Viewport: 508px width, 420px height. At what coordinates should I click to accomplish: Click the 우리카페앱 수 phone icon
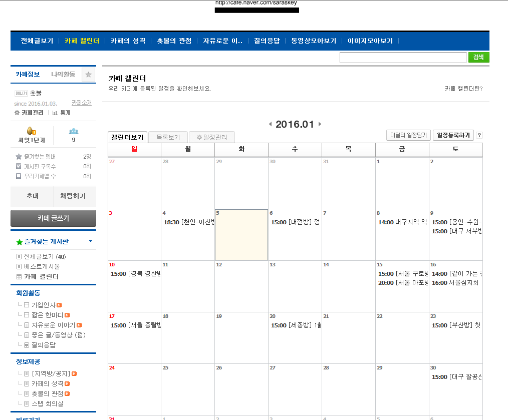[19, 176]
